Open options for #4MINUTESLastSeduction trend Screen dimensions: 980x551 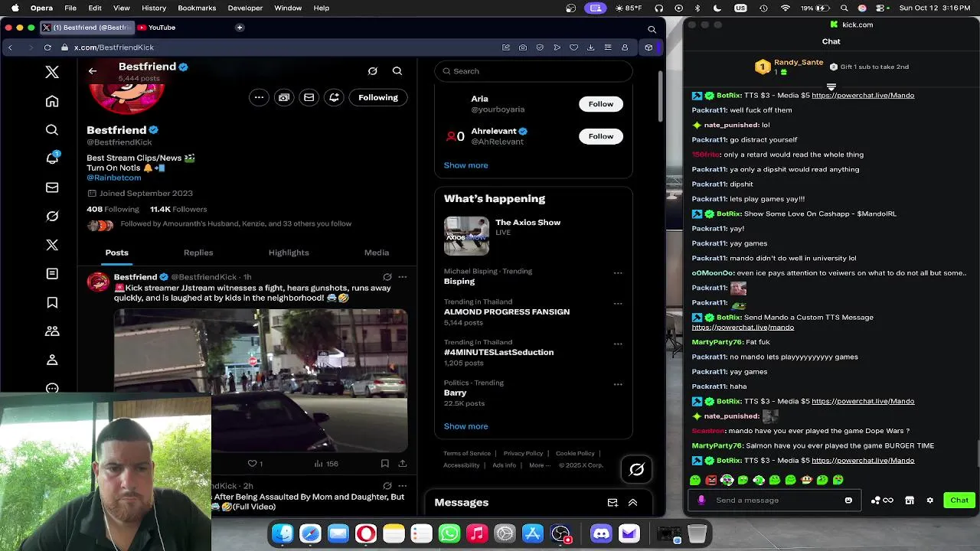point(618,344)
